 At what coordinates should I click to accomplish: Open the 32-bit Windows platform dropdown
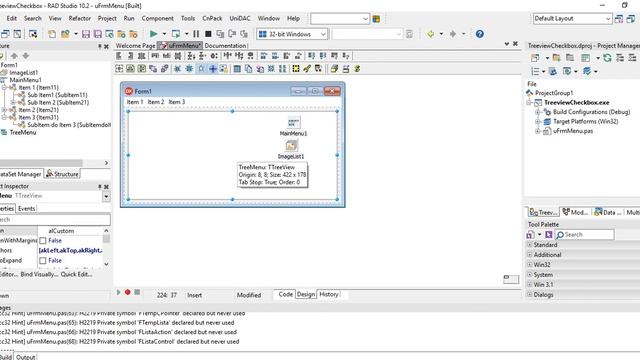[323, 34]
